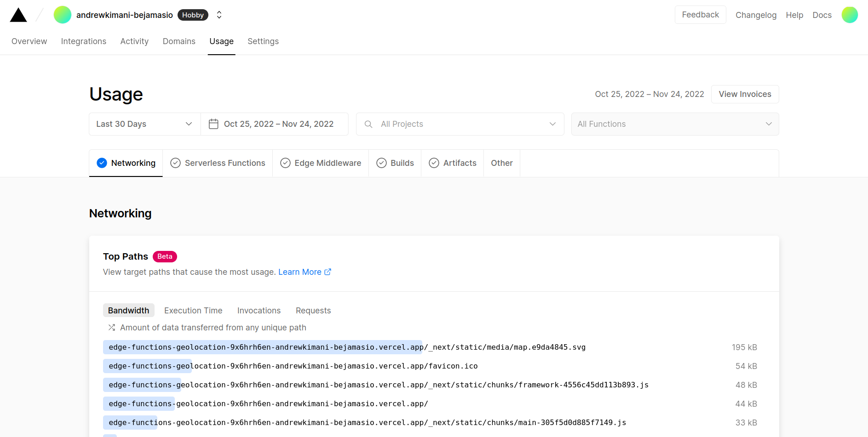Open the team switcher chevrons

click(x=219, y=15)
